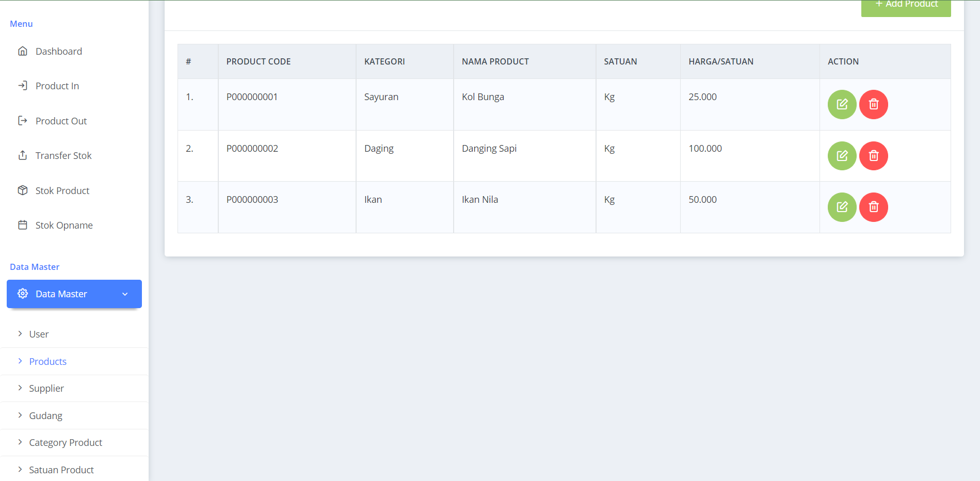Viewport: 980px width, 481px height.
Task: Click the chevron beside Category Product
Action: point(20,442)
